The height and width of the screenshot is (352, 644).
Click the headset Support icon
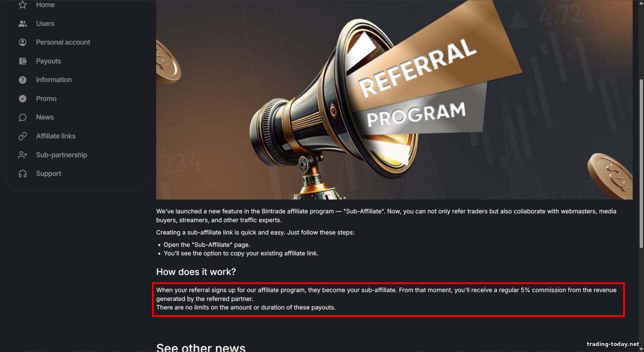(23, 174)
